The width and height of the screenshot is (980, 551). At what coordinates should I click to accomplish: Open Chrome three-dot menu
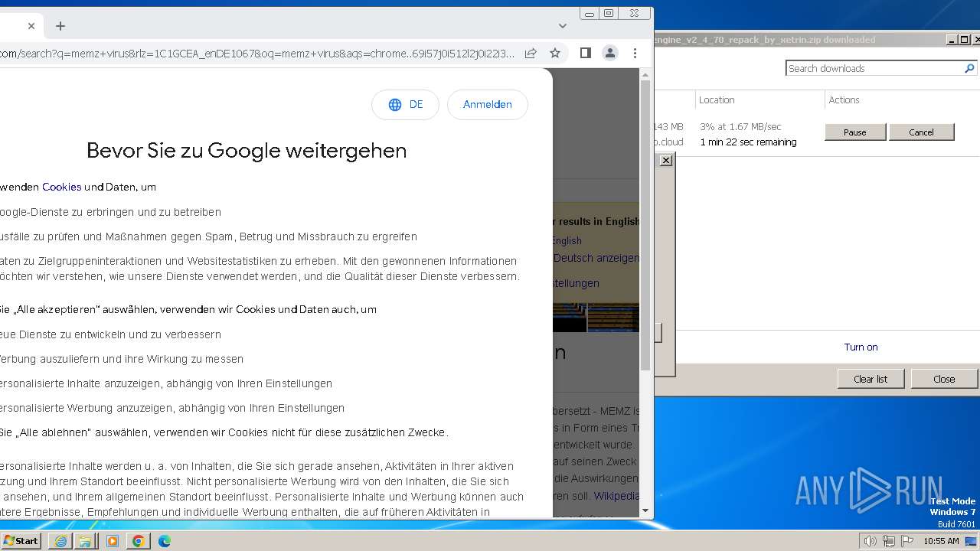click(635, 53)
